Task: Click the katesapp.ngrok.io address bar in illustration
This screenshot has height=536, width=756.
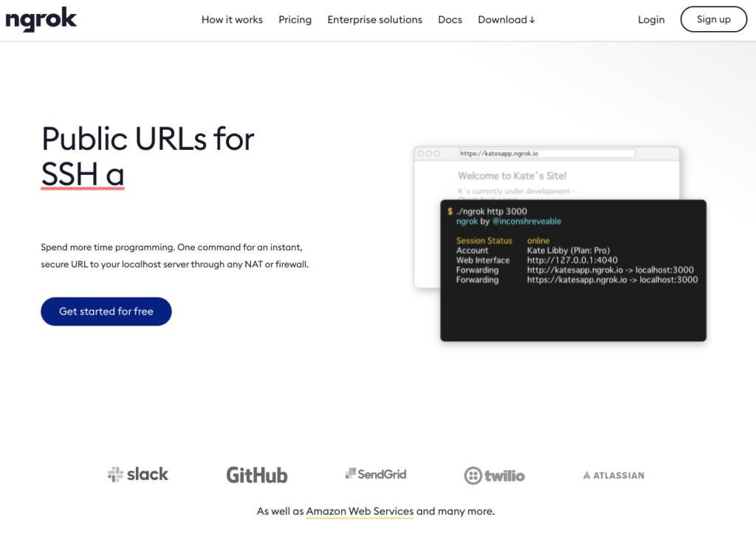Action: point(546,154)
